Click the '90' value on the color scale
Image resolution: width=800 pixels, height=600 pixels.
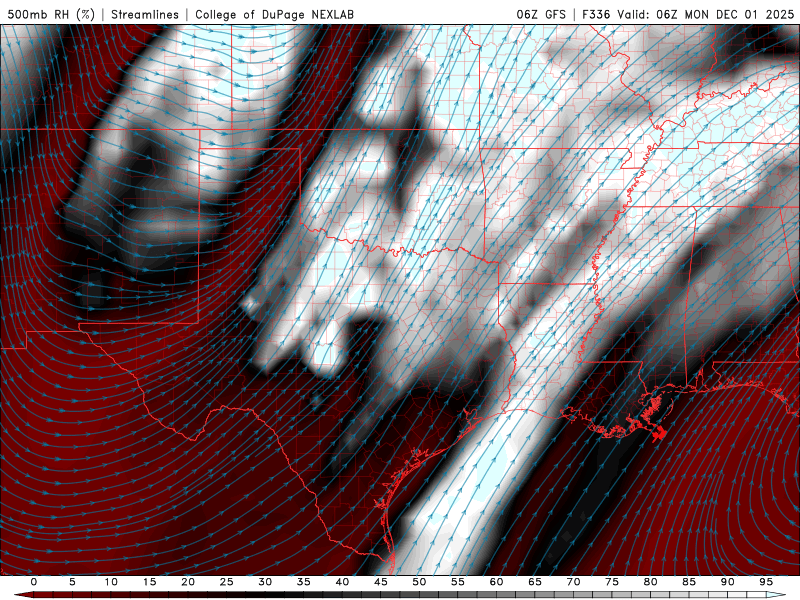728,582
